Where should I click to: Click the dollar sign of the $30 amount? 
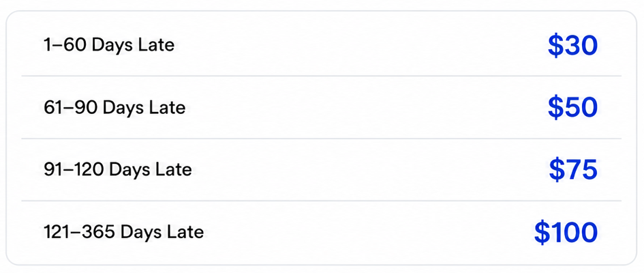(x=555, y=46)
